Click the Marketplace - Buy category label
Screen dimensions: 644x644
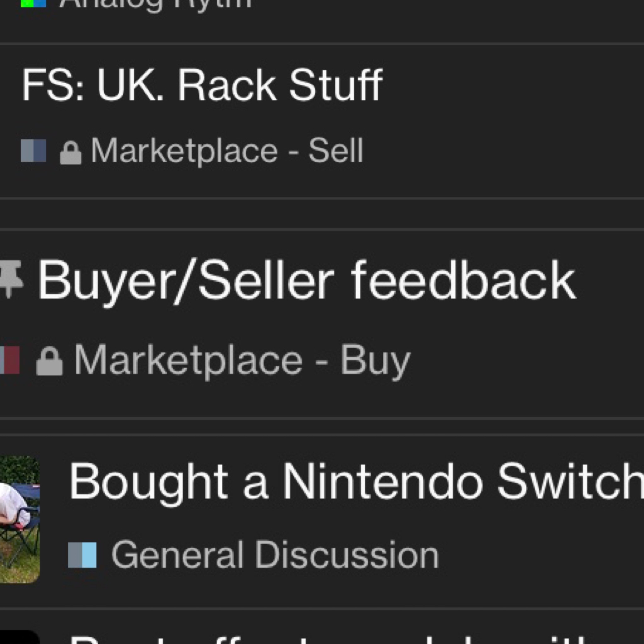click(242, 361)
